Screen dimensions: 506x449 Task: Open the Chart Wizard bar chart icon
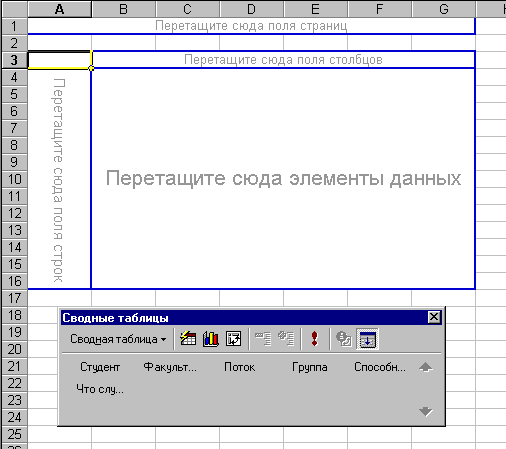(x=211, y=339)
